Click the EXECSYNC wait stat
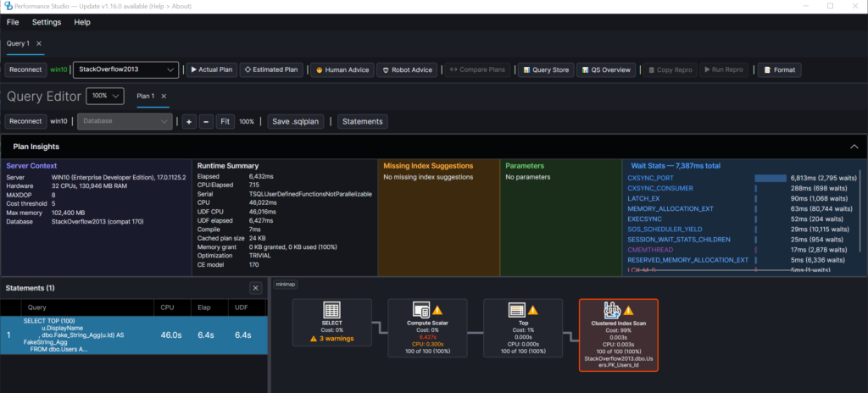 pyautogui.click(x=644, y=219)
